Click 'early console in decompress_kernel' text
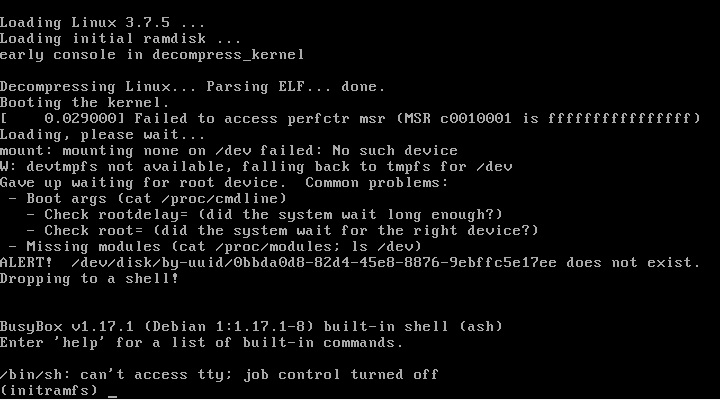 tap(152, 55)
